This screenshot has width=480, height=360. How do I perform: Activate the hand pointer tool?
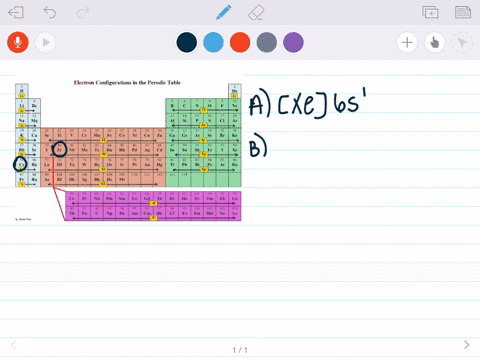(x=435, y=42)
